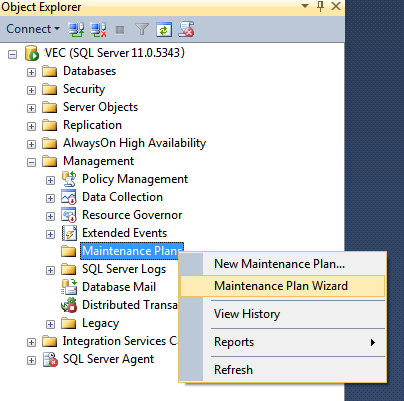Screen dimensions: 404x401
Task: Choose View History from context menu
Action: coord(283,314)
